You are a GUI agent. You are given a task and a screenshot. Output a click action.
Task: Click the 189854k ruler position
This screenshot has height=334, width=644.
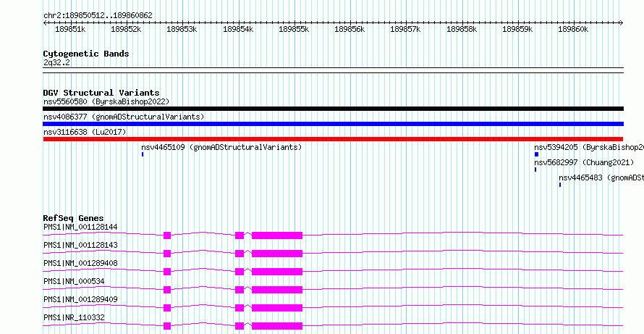pyautogui.click(x=238, y=29)
